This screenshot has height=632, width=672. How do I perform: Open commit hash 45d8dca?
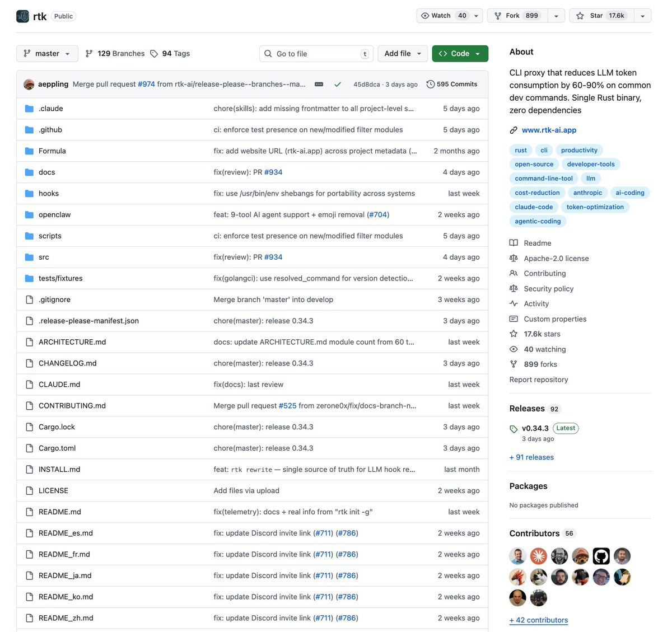(367, 85)
